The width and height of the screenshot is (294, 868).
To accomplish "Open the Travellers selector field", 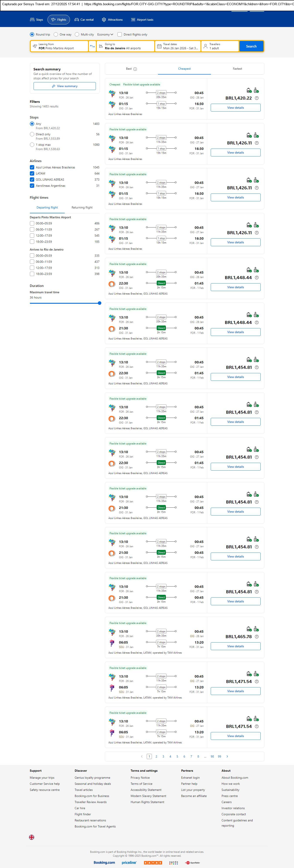I will click(220, 46).
